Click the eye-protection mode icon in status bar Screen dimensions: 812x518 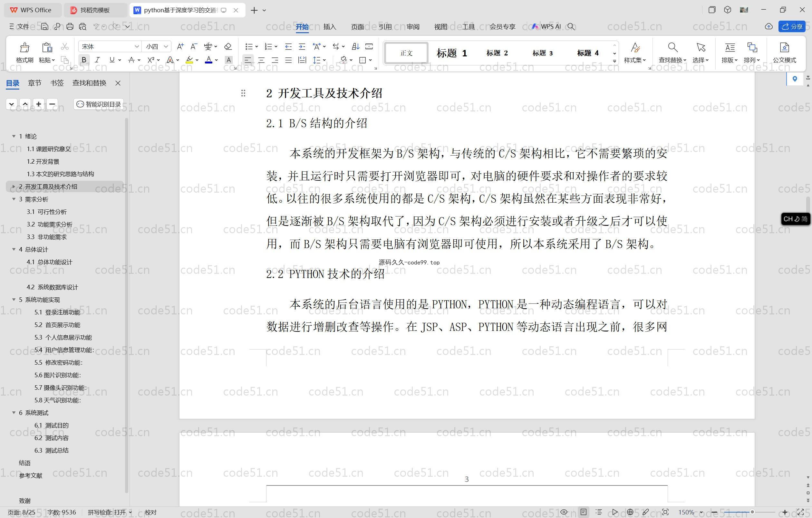click(564, 512)
